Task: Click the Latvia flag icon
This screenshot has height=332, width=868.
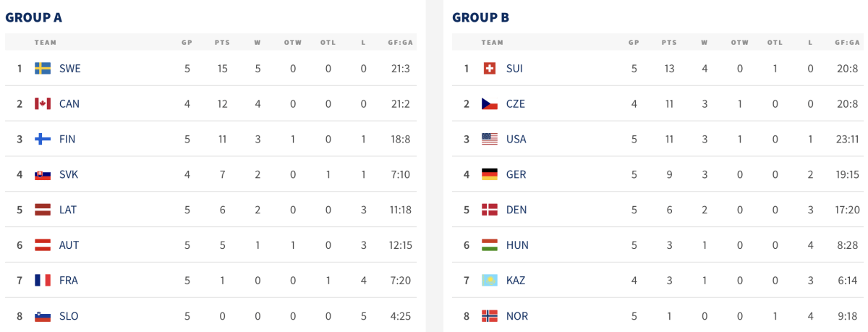Action: 43,210
